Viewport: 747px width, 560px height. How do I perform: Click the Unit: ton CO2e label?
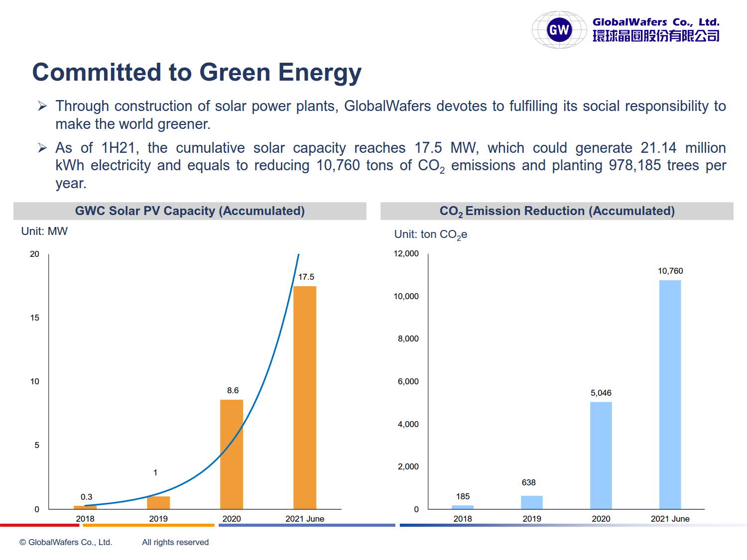tap(430, 234)
